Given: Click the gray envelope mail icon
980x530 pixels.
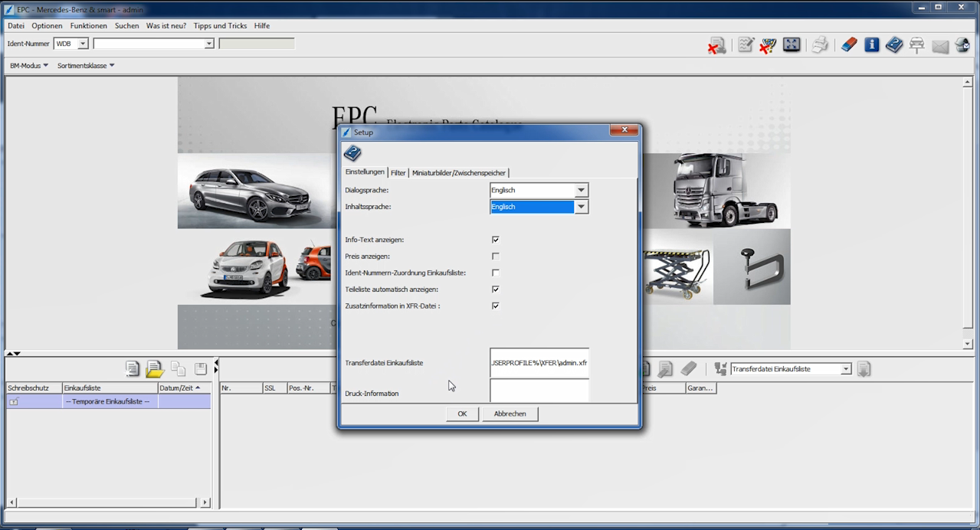Looking at the screenshot, I should (x=940, y=47).
